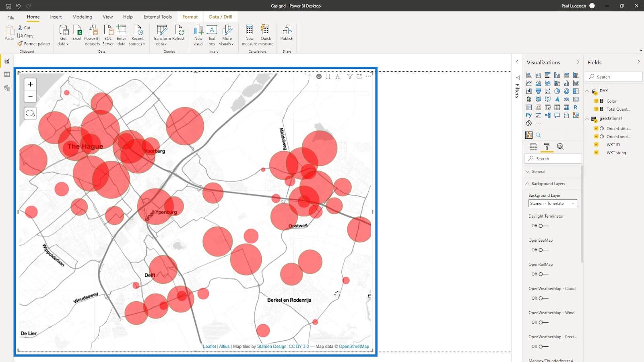This screenshot has width=644, height=362.
Task: Enable focus mode for map visual
Action: tap(359, 76)
